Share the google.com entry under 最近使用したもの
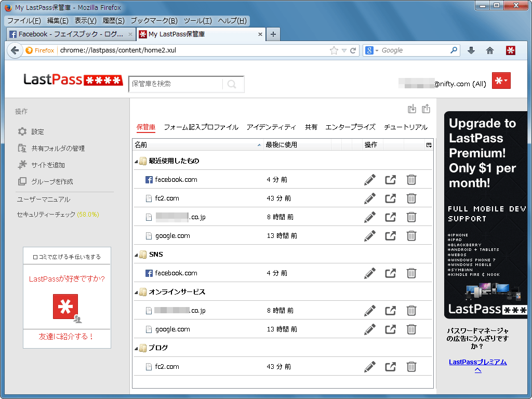The image size is (532, 399). pyautogui.click(x=391, y=235)
